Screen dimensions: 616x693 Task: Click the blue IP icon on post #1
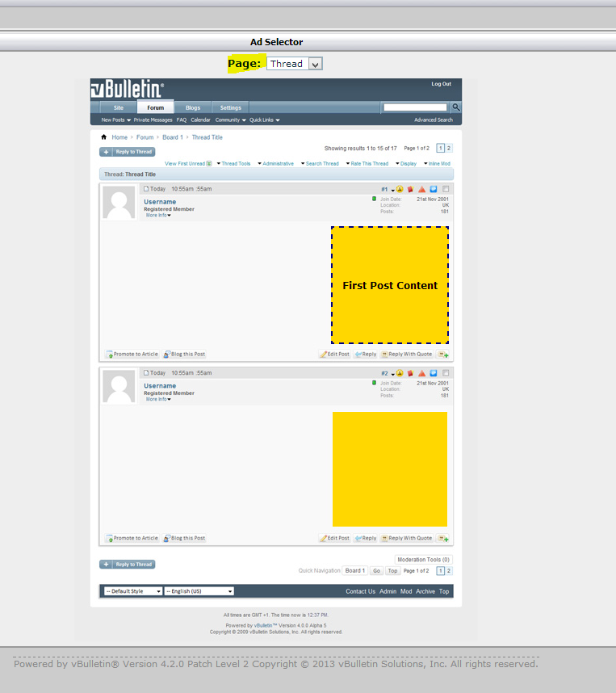[x=434, y=189]
